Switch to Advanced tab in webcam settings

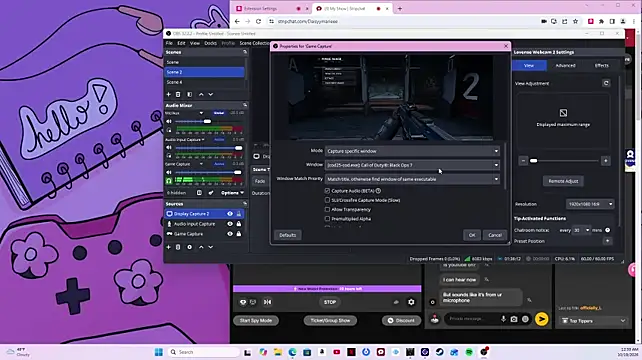tap(565, 66)
